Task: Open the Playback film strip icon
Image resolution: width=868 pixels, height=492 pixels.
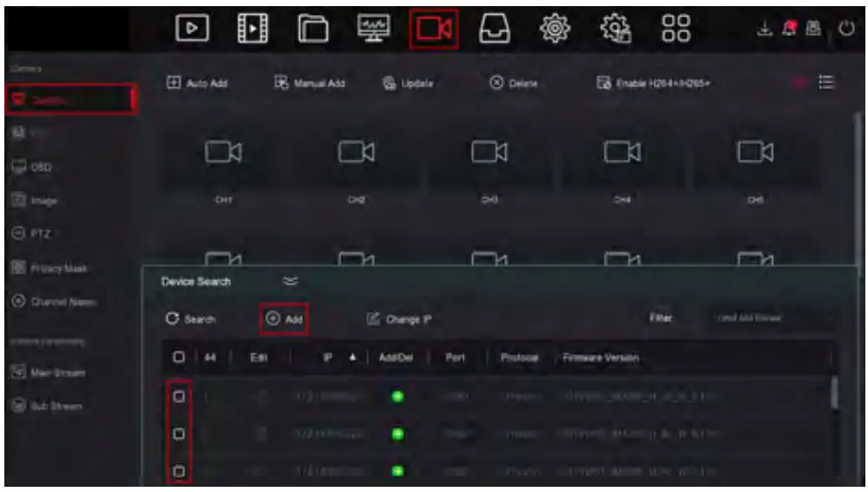Action: (x=252, y=28)
